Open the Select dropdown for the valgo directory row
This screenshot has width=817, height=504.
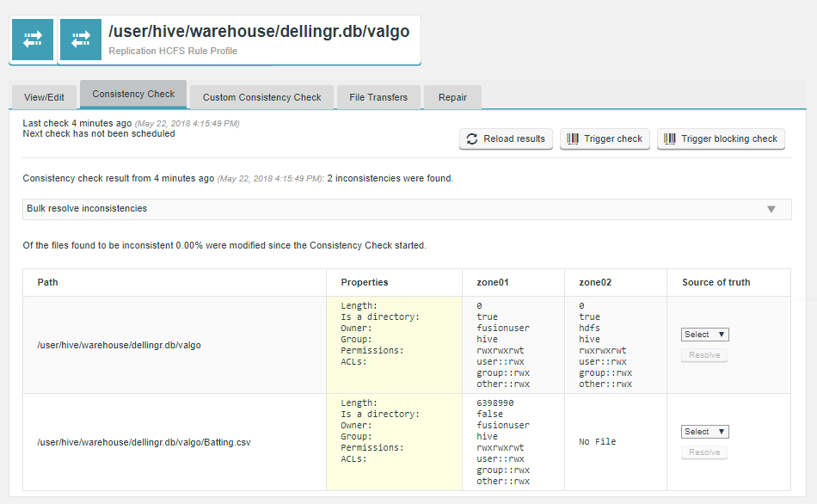pos(704,335)
